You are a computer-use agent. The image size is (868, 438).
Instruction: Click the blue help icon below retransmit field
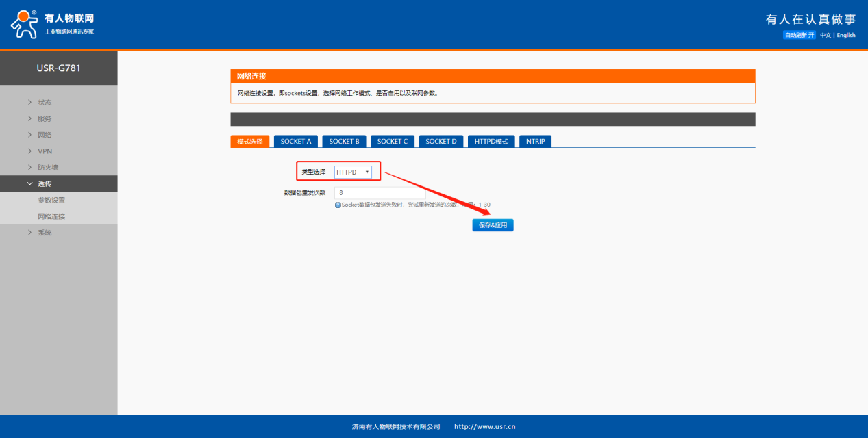pyautogui.click(x=338, y=205)
